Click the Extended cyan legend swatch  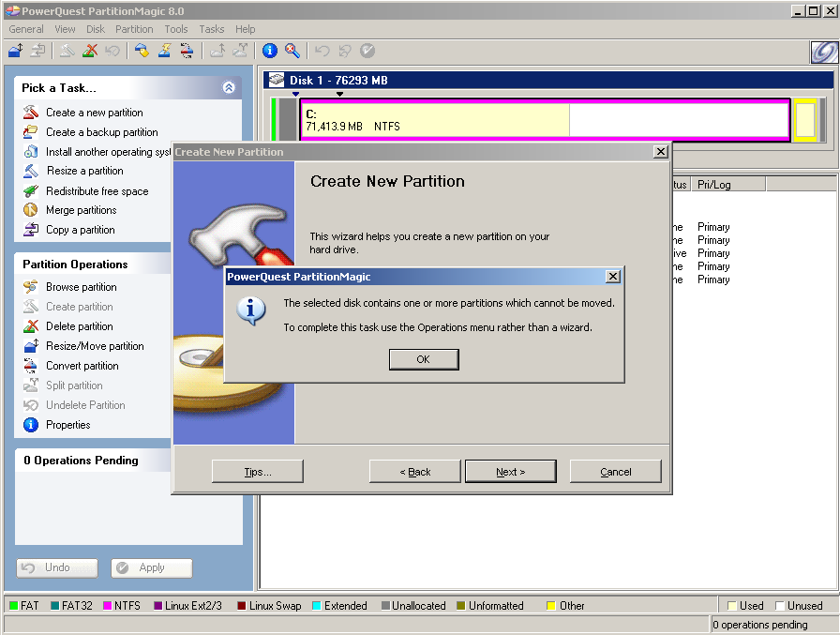click(x=317, y=606)
